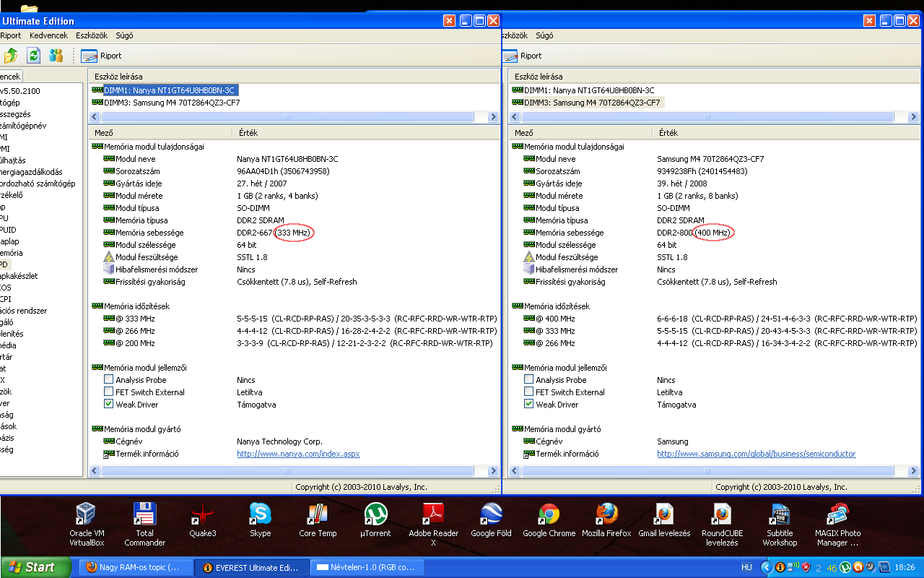Click serial value 9349238Fh (2401454483)
Viewport: 924px width, 578px height.
(x=702, y=171)
